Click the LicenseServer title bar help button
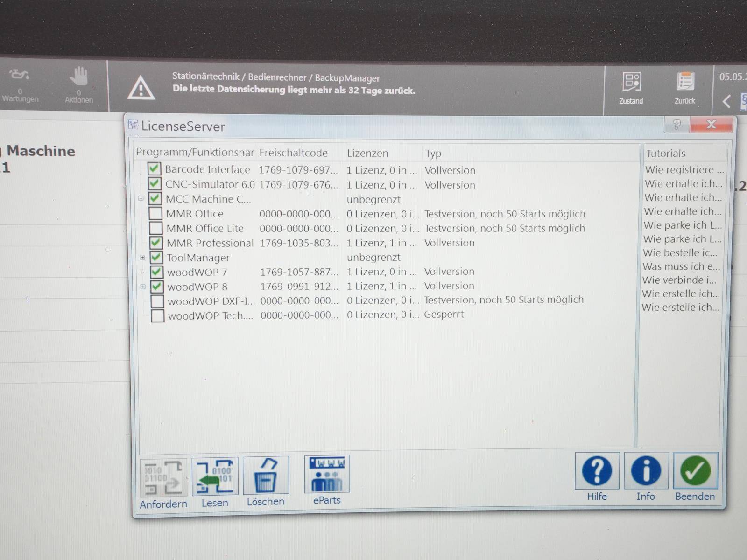Screen dimensions: 747x560 677,125
